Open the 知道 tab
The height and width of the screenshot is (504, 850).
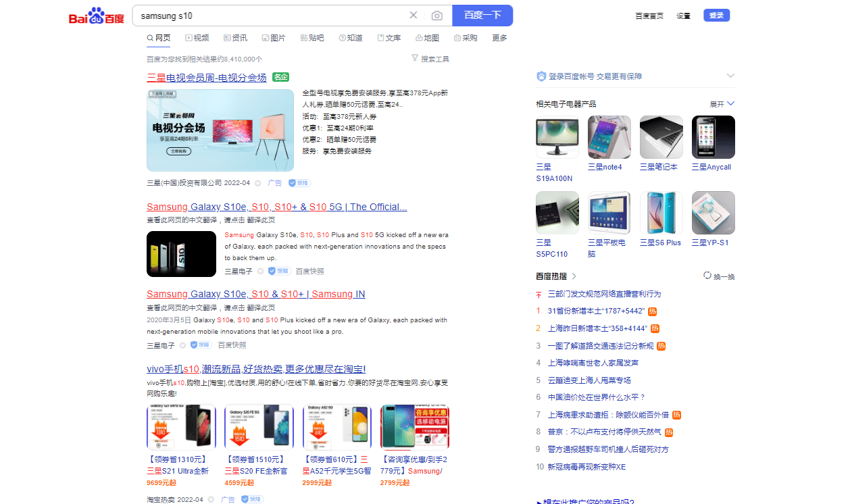[351, 38]
